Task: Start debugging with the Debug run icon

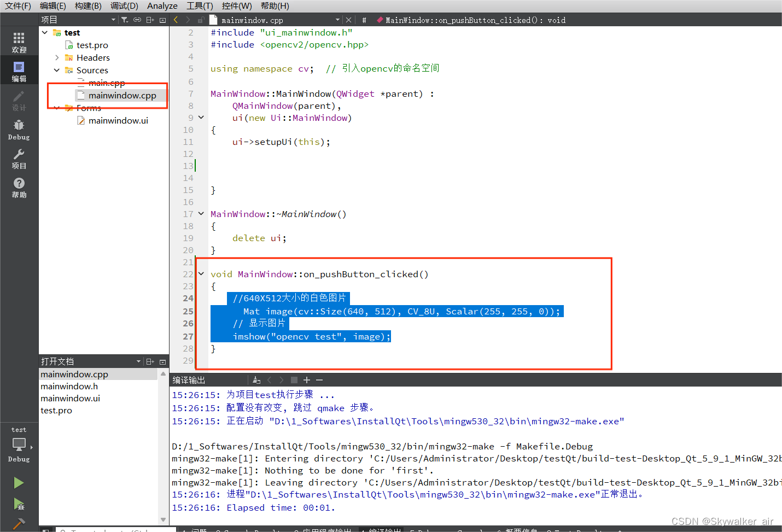Action: (x=18, y=504)
